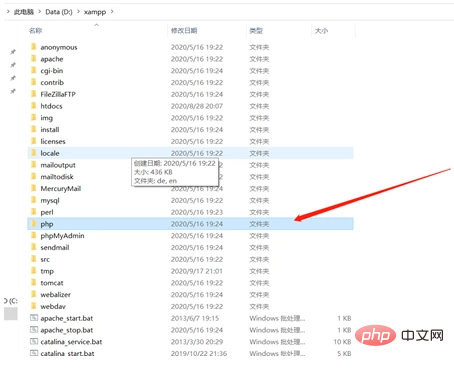This screenshot has height=368, width=454.
Task: Click the locale folder icon
Action: tap(33, 153)
